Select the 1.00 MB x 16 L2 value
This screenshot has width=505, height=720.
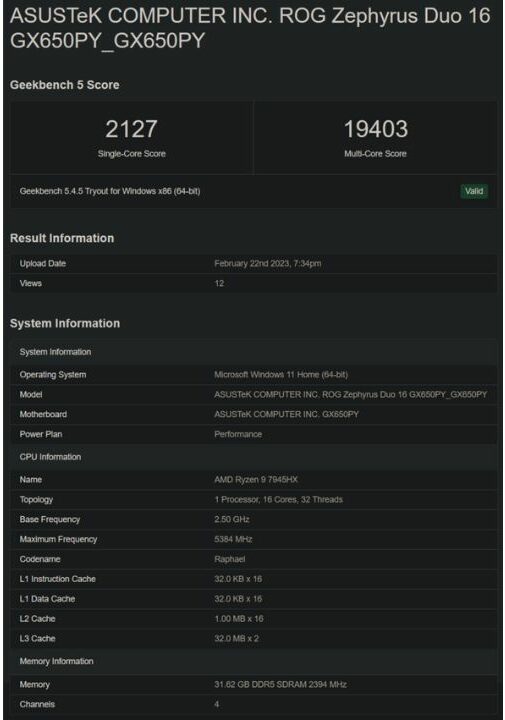(239, 619)
